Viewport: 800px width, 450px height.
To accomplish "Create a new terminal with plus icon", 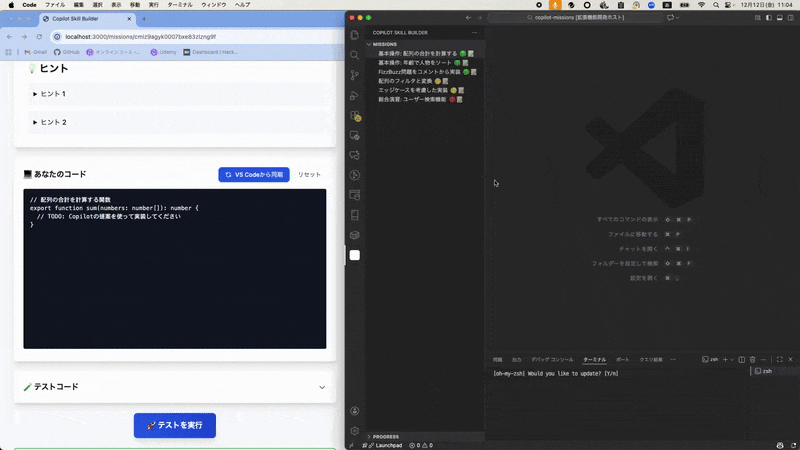I will click(725, 360).
